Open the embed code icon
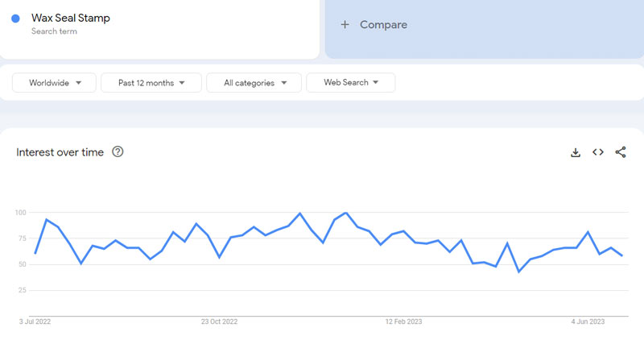Screen dimensions: 644x340 [x=598, y=152]
